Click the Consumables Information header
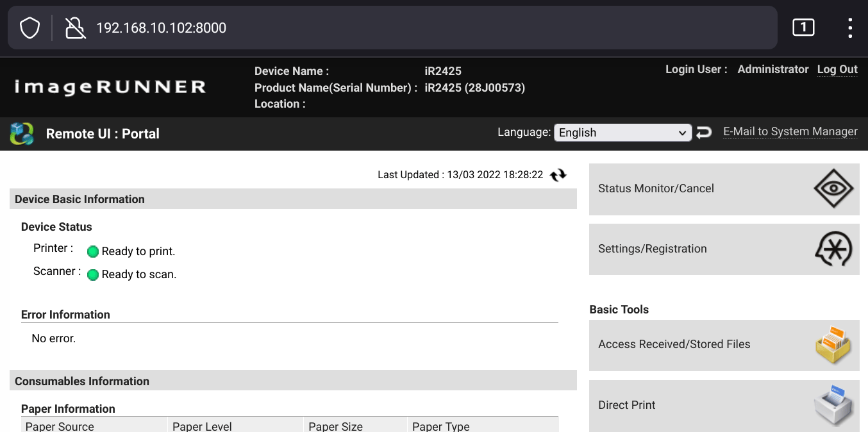 (x=293, y=381)
